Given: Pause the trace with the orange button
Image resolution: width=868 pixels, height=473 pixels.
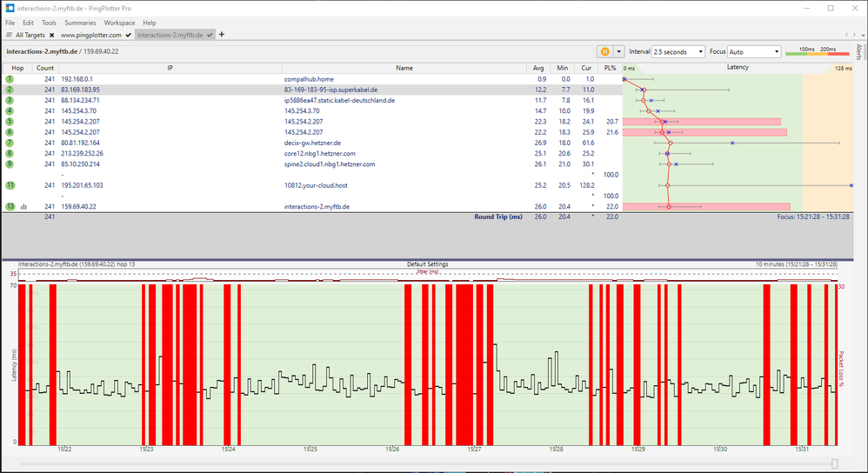Looking at the screenshot, I should [x=604, y=52].
